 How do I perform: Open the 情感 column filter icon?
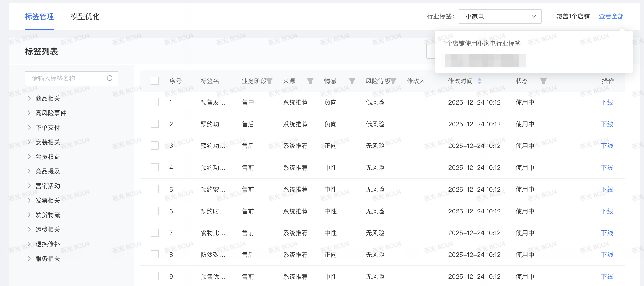(x=352, y=81)
